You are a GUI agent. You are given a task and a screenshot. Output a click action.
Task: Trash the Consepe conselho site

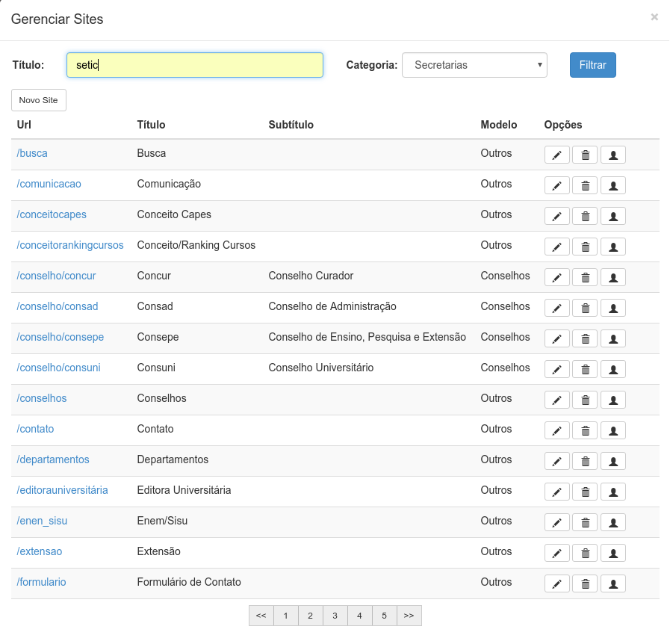585,339
